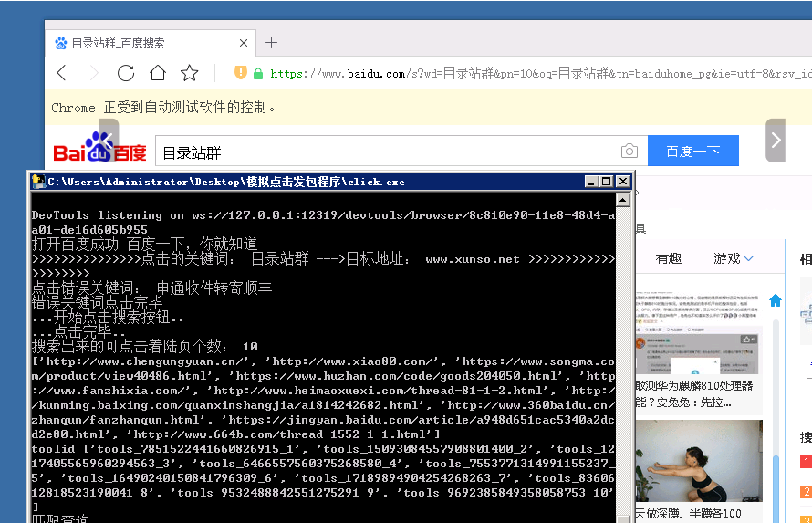The width and height of the screenshot is (812, 523).
Task: Bookmark page with the star icon
Action: pos(190,73)
